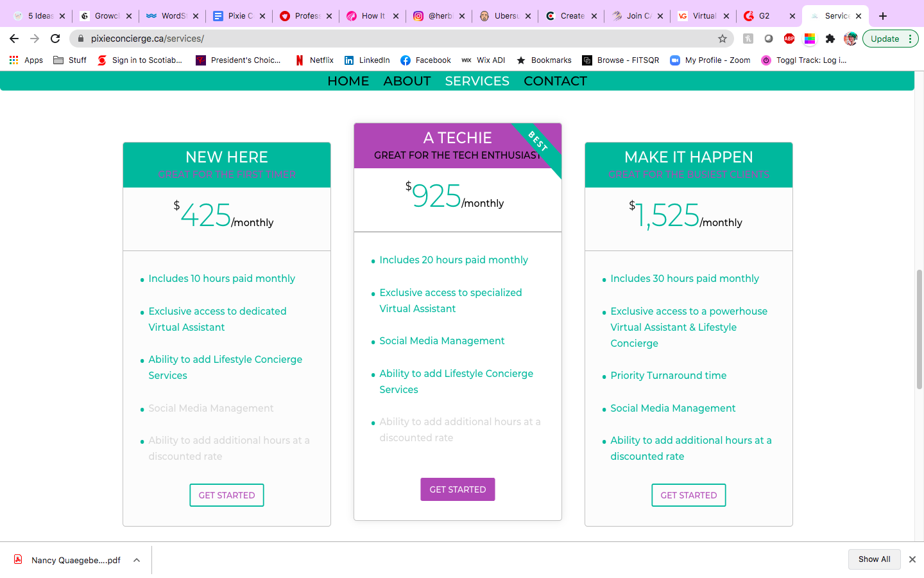This screenshot has width=924, height=578.
Task: Open the Honey extension icon
Action: [748, 39]
